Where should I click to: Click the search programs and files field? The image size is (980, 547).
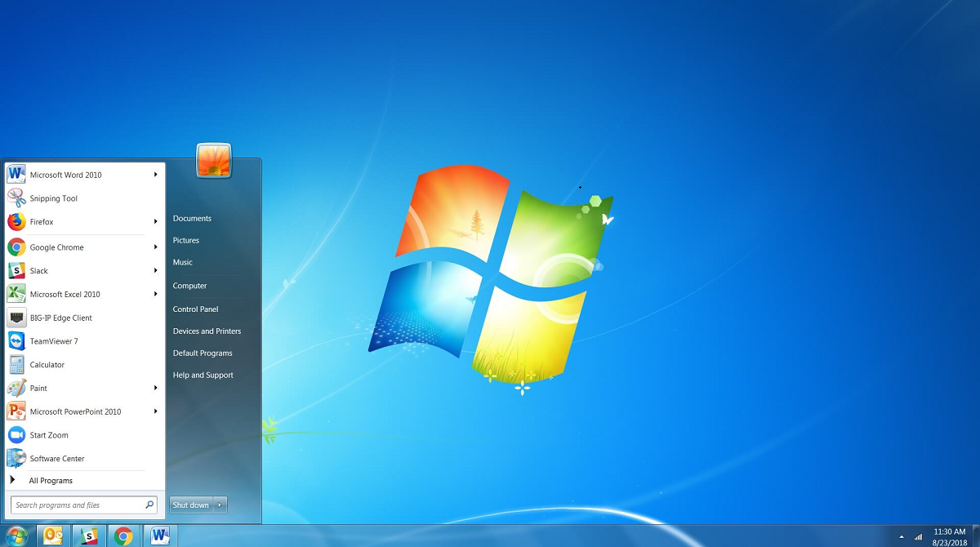point(78,505)
